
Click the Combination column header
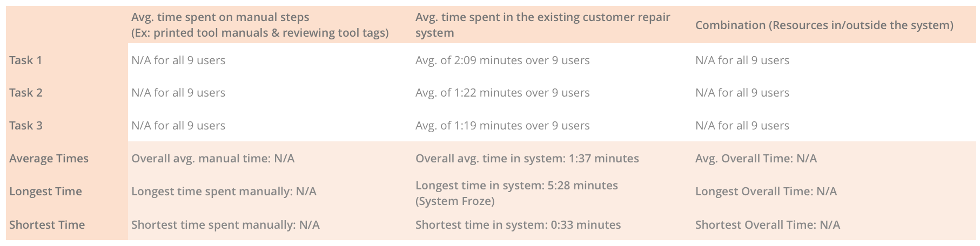pos(824,25)
